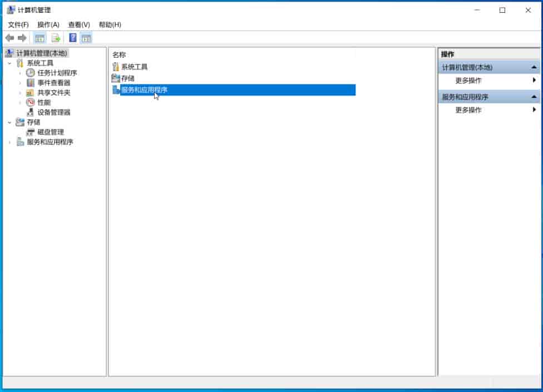Select 性能 text in the tree
This screenshot has width=543, height=392.
pos(44,102)
